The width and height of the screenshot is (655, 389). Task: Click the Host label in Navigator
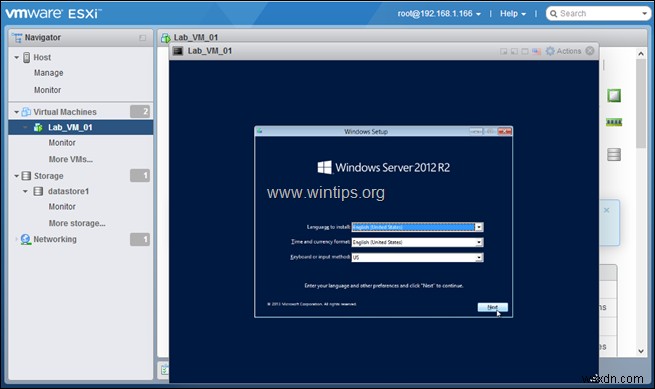(x=42, y=57)
